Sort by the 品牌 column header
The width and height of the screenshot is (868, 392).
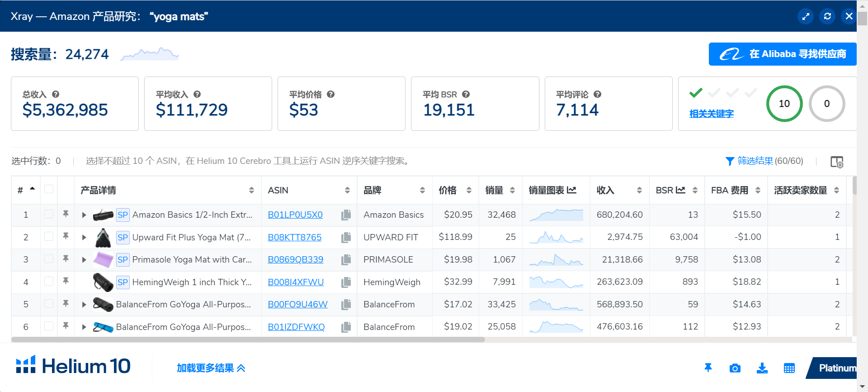(x=393, y=191)
